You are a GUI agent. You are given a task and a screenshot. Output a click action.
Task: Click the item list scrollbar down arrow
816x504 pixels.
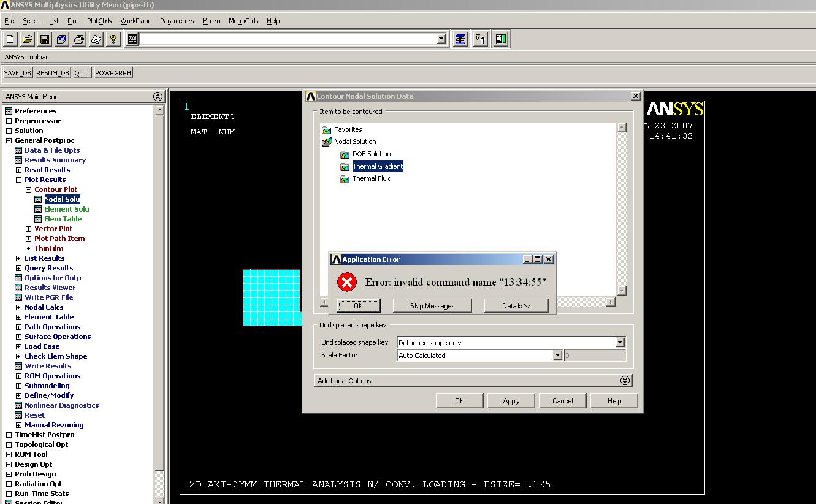click(622, 291)
